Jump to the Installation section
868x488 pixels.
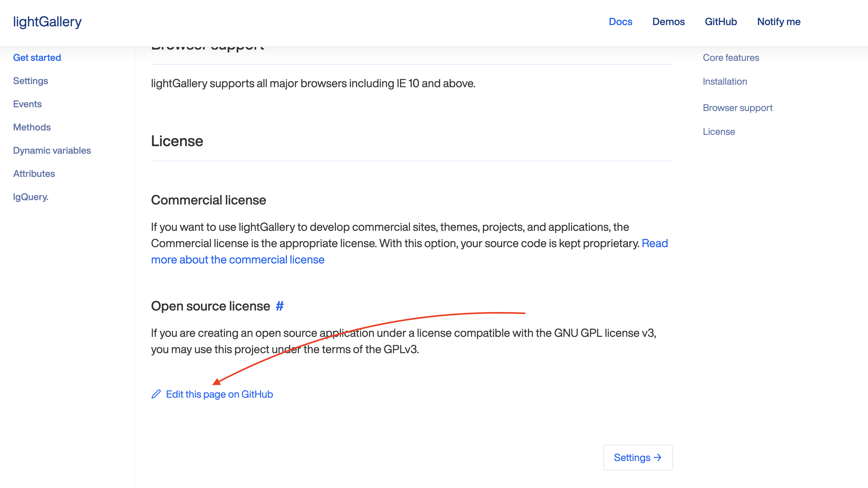click(725, 81)
